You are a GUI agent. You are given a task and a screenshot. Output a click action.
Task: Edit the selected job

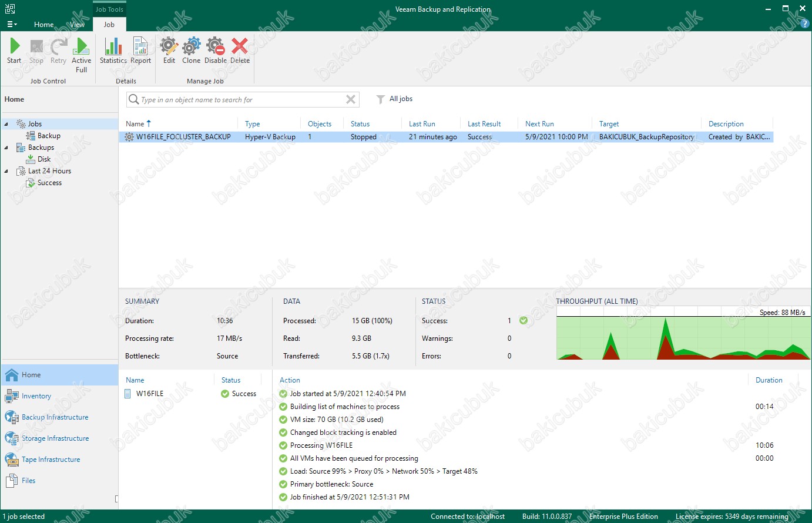[169, 51]
